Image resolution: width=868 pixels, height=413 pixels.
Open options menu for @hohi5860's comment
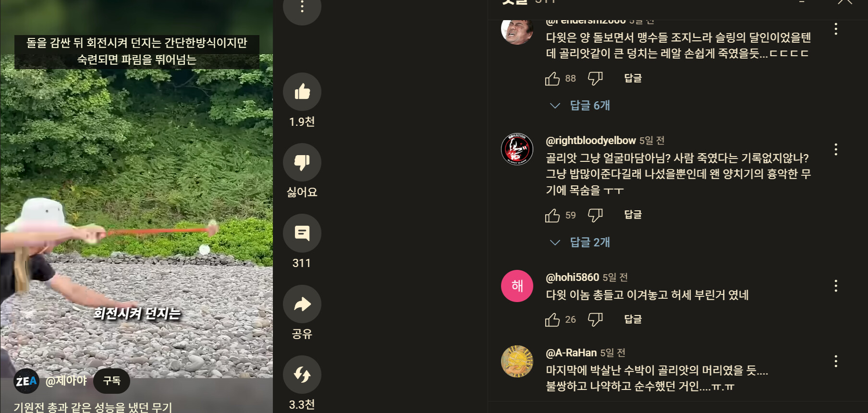pos(836,286)
